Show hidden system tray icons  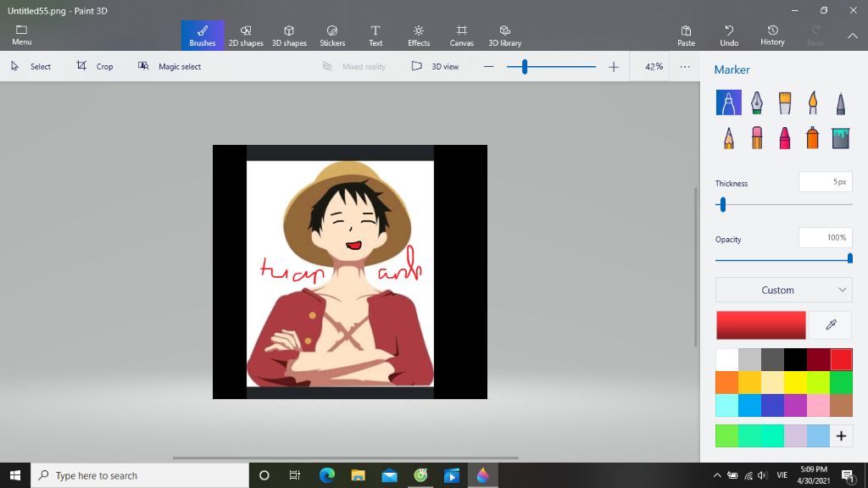tap(717, 475)
